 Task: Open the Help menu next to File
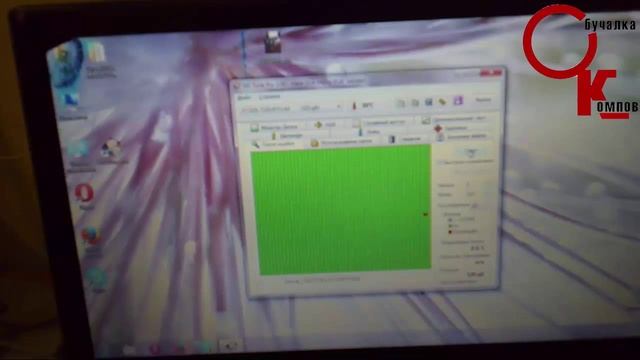(x=270, y=97)
